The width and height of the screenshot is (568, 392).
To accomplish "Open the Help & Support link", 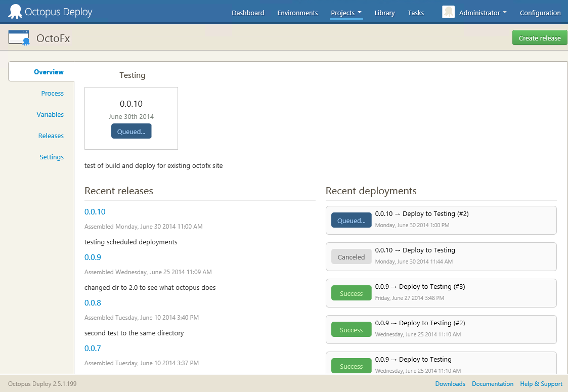I will 541,383.
